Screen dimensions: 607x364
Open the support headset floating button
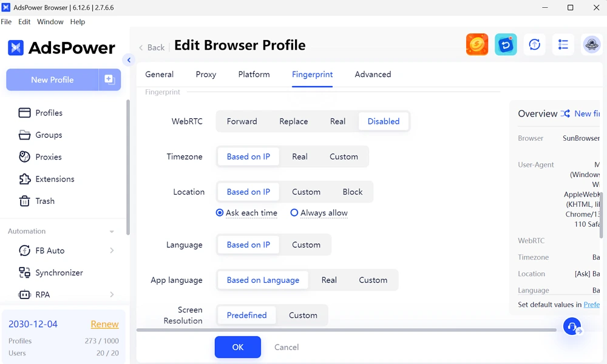pyautogui.click(x=572, y=326)
